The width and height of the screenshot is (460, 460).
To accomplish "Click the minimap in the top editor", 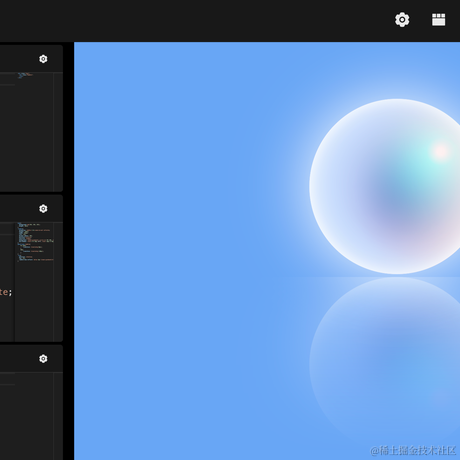I will pyautogui.click(x=35, y=132).
